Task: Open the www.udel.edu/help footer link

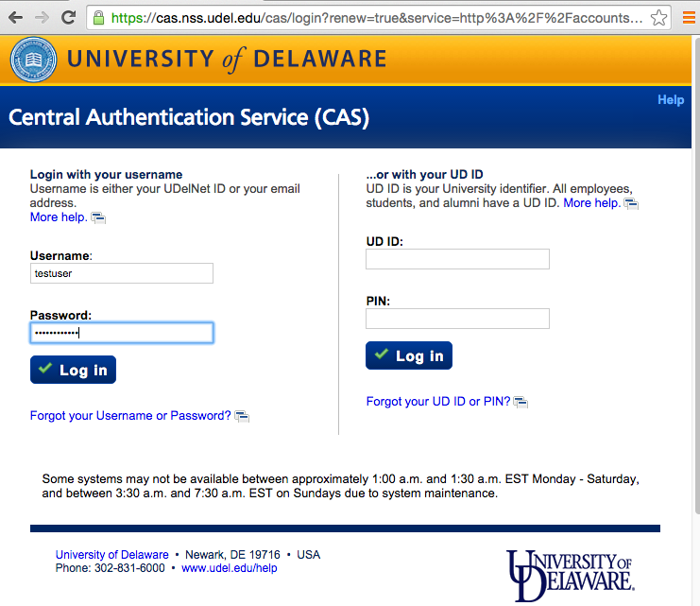Action: click(x=229, y=568)
